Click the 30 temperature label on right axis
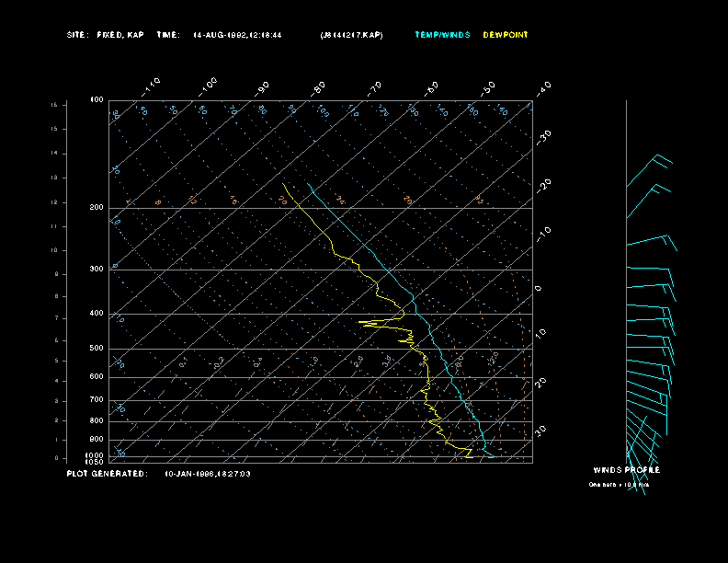728x563 pixels. [x=540, y=431]
